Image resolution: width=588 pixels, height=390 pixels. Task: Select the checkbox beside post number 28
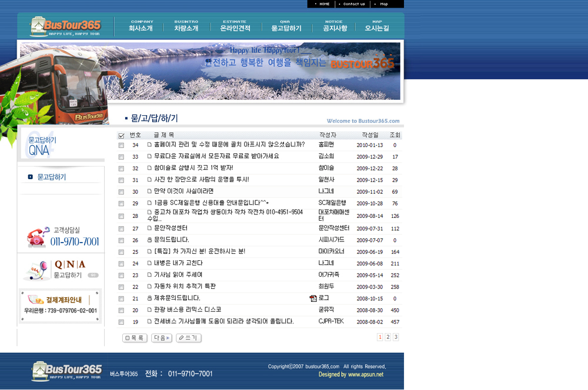coord(121,216)
